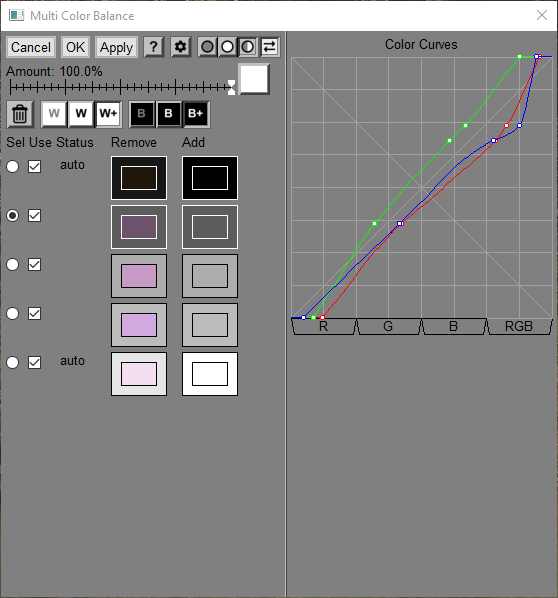Click the gray-text W white button

54,114
